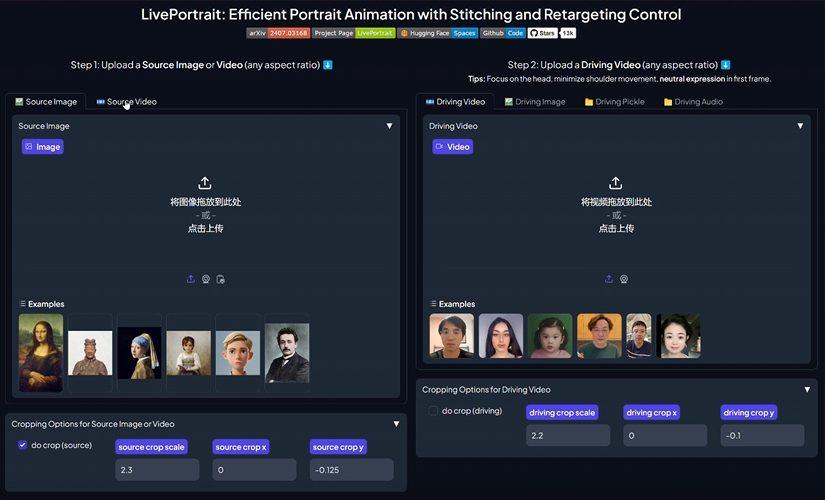
Task: Open the Hugging Face Spaces badge
Action: [x=438, y=33]
